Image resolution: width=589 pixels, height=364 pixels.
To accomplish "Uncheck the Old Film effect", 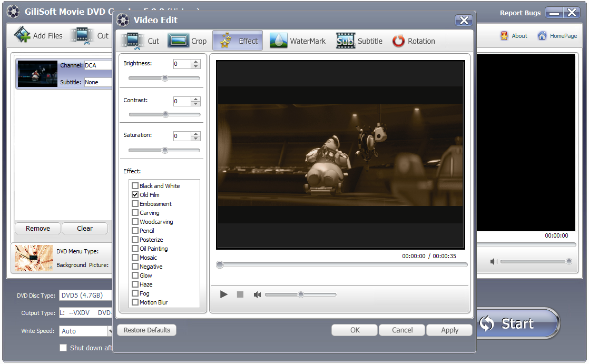I will 135,195.
